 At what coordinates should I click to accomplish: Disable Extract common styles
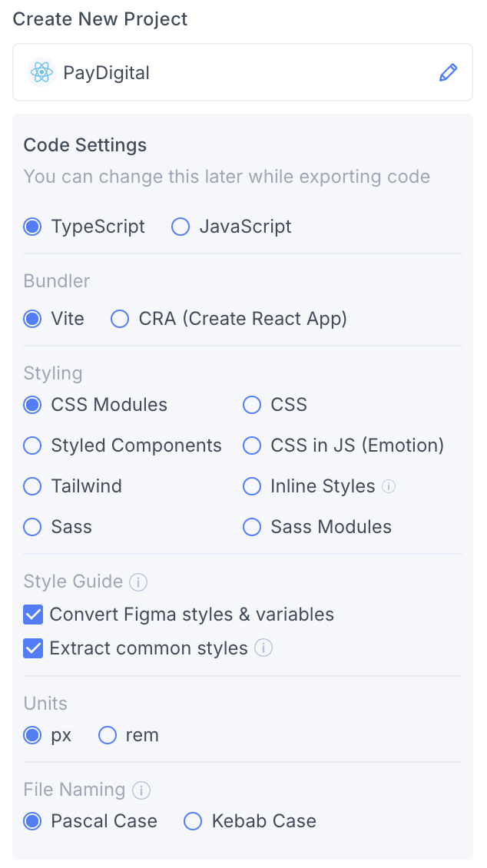(32, 648)
